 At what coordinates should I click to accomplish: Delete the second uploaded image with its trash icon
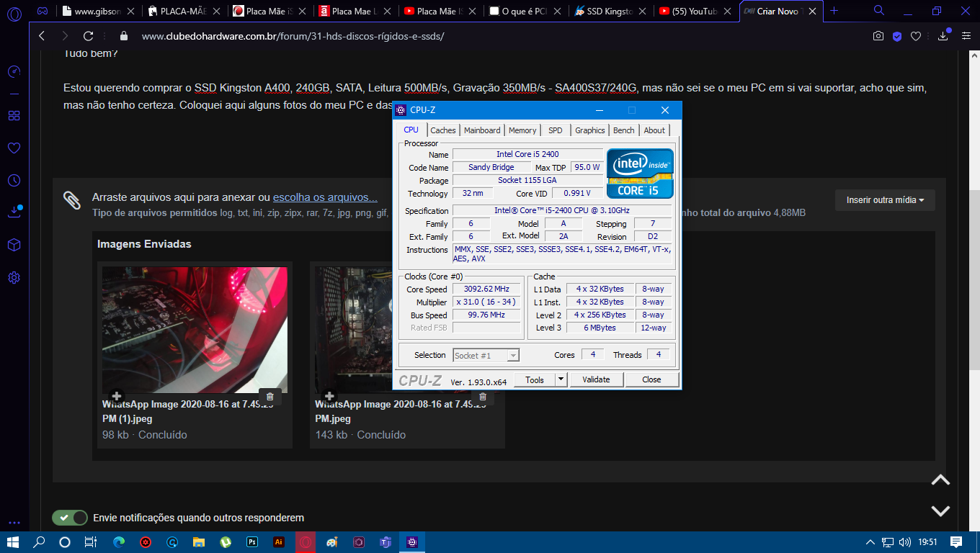point(483,396)
